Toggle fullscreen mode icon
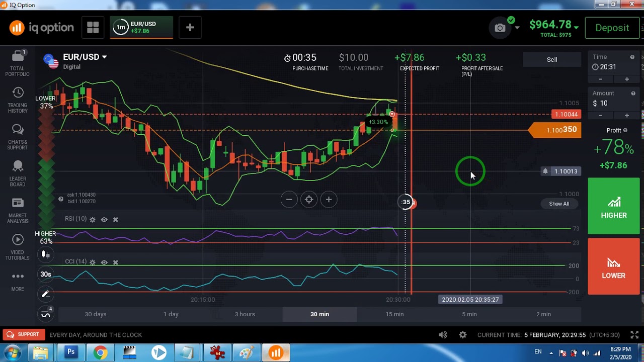This screenshot has height=362, width=644. [x=634, y=335]
